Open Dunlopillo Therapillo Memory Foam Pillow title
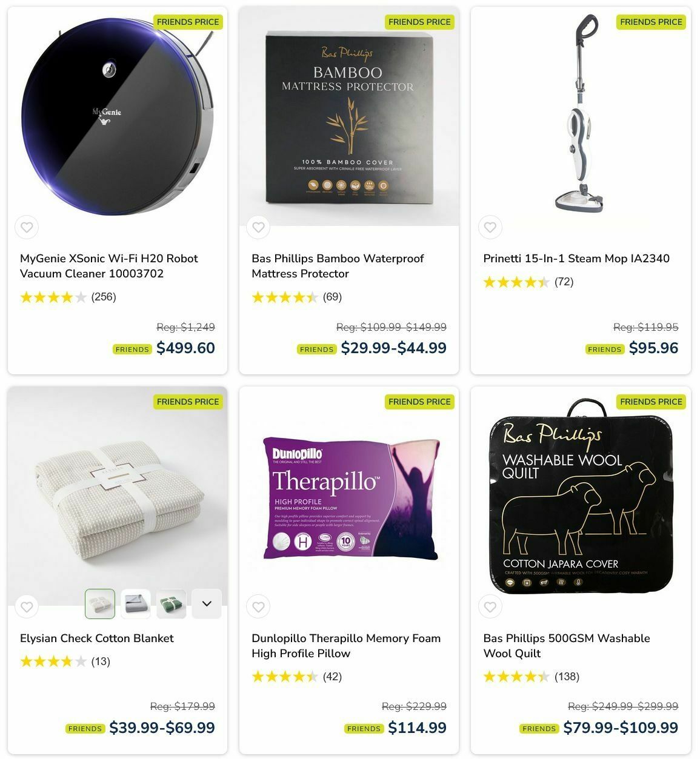This screenshot has height=759, width=700. click(346, 646)
